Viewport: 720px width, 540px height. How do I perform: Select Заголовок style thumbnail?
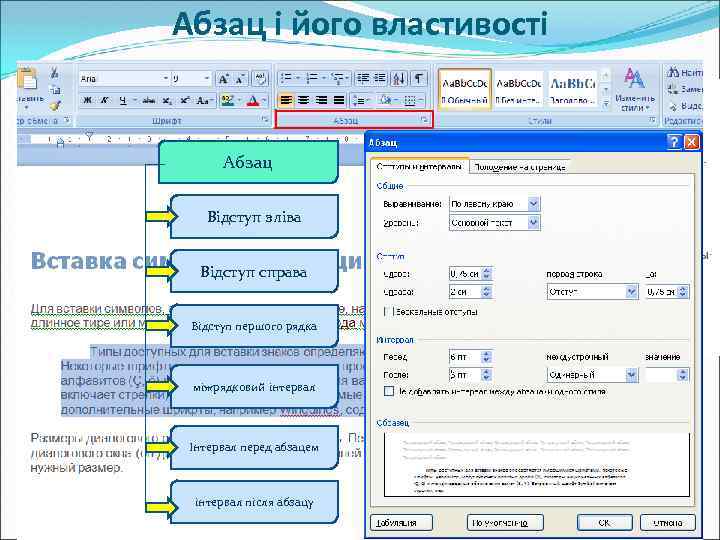pos(573,90)
